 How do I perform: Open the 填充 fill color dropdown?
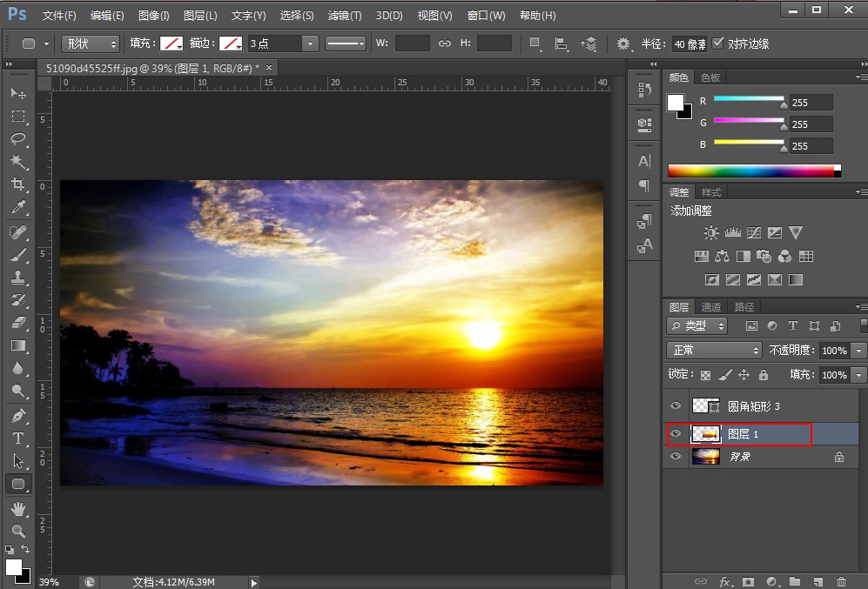171,44
